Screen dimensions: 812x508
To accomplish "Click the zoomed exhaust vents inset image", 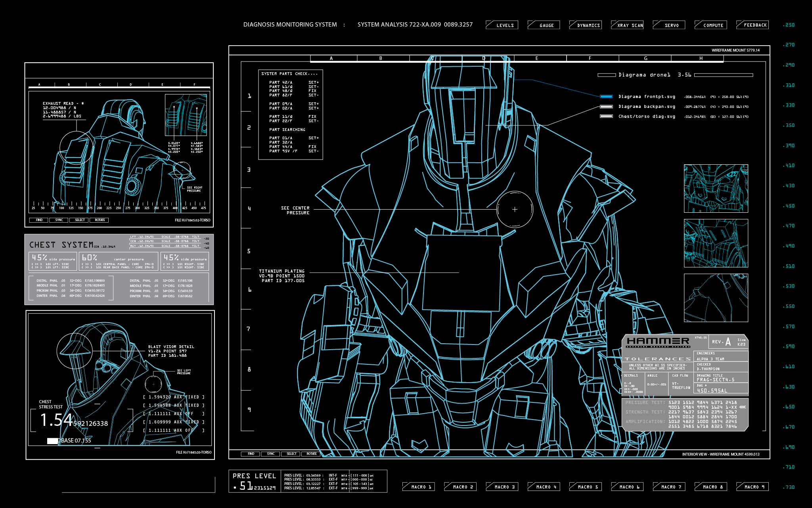I will [186, 115].
